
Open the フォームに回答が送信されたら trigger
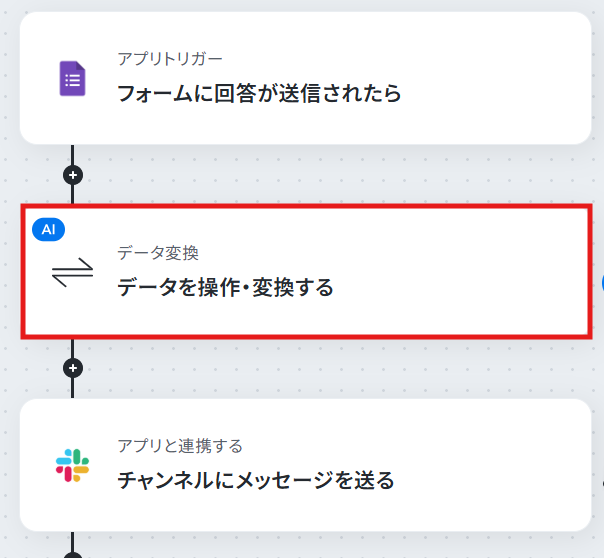pos(259,94)
